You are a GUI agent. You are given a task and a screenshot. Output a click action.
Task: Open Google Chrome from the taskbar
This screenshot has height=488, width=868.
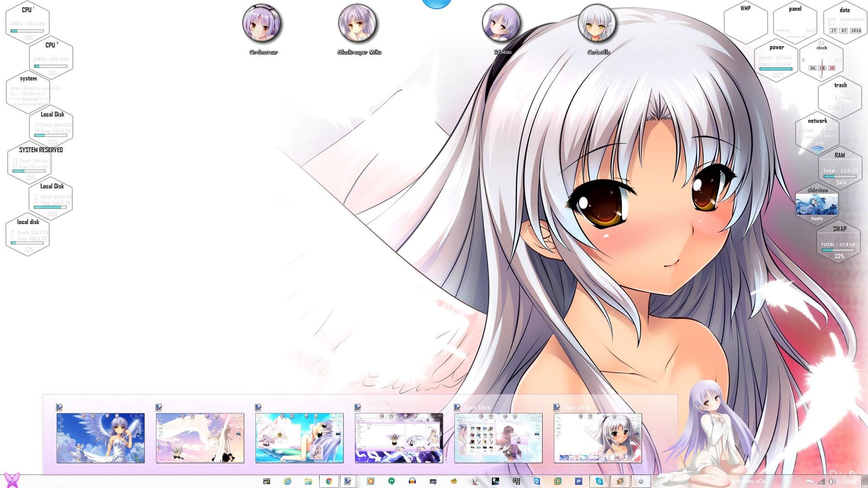coord(328,480)
